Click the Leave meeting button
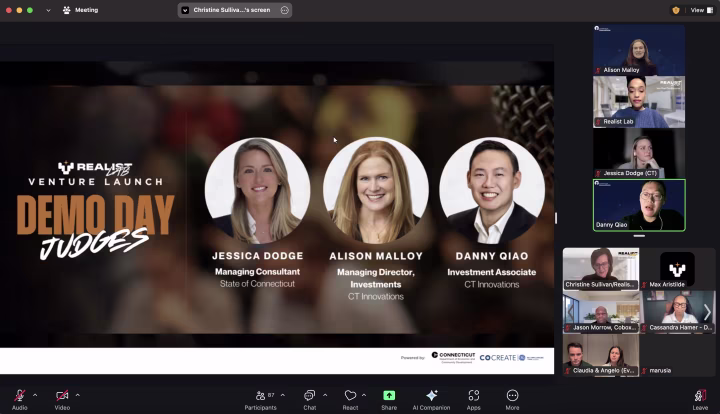This screenshot has width=720, height=414. pos(700,399)
